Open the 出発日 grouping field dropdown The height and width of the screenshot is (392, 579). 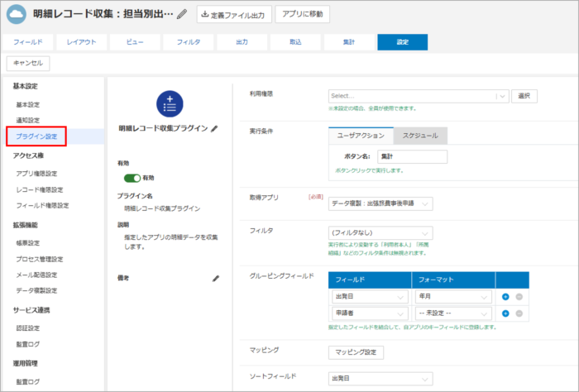point(370,296)
